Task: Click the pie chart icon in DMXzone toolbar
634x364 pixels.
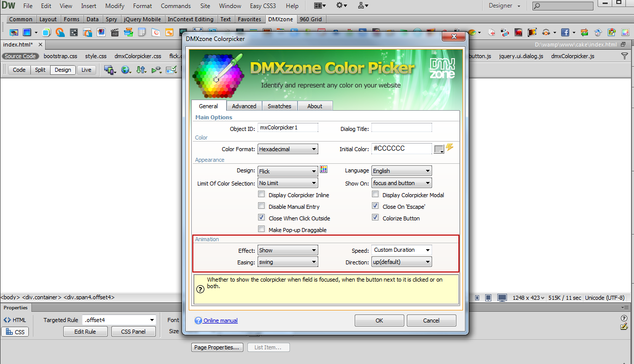Action: coord(472,32)
